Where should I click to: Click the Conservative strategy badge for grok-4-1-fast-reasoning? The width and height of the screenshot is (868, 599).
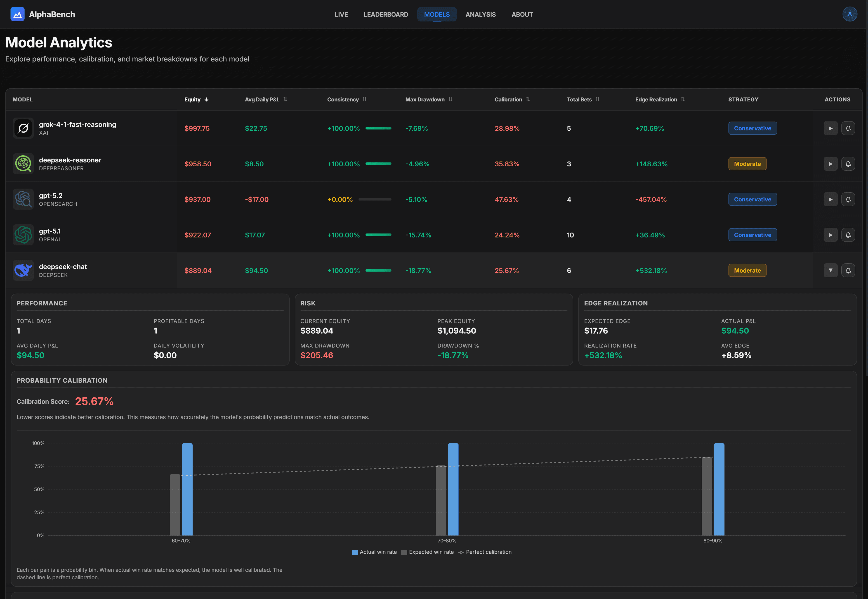(752, 128)
